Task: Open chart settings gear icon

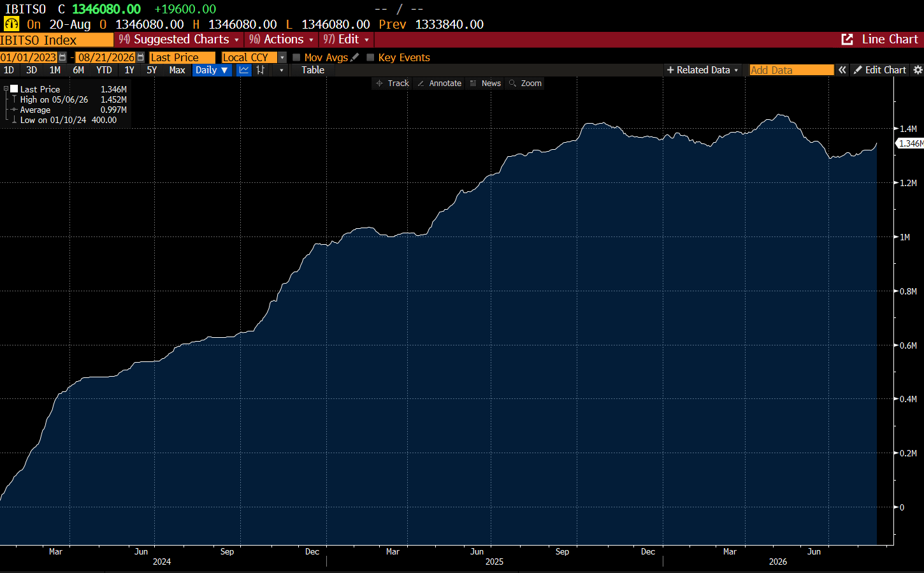Action: pos(918,70)
